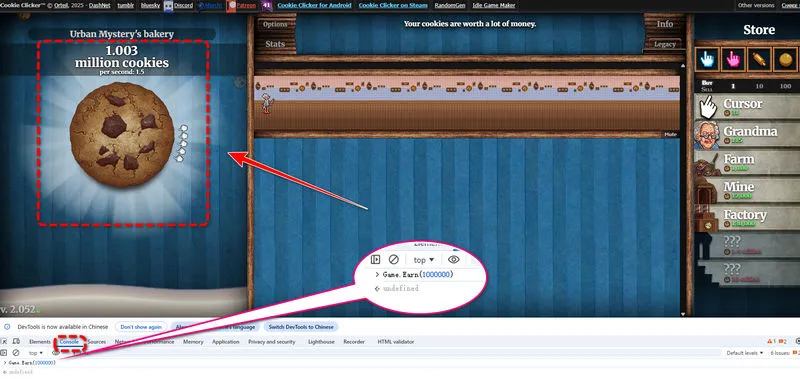Purchase a Mine building
The height and width of the screenshot is (379, 800).
tap(747, 190)
